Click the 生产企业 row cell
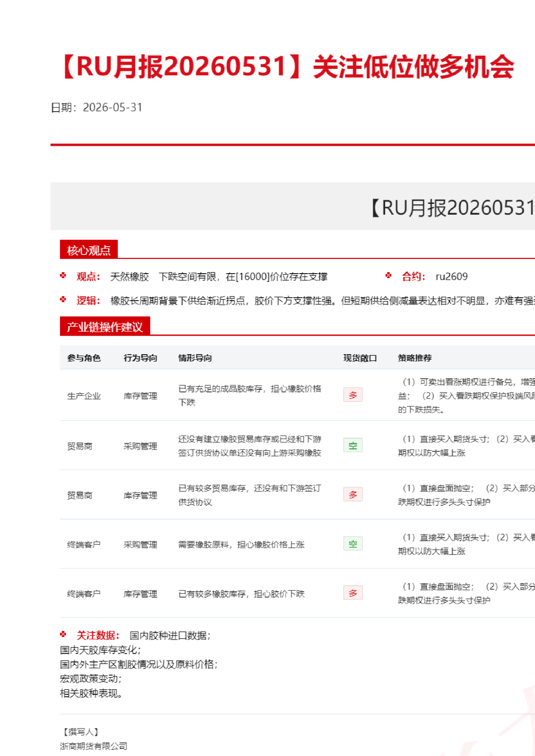Viewport: 535px width, 756px height. [x=84, y=396]
